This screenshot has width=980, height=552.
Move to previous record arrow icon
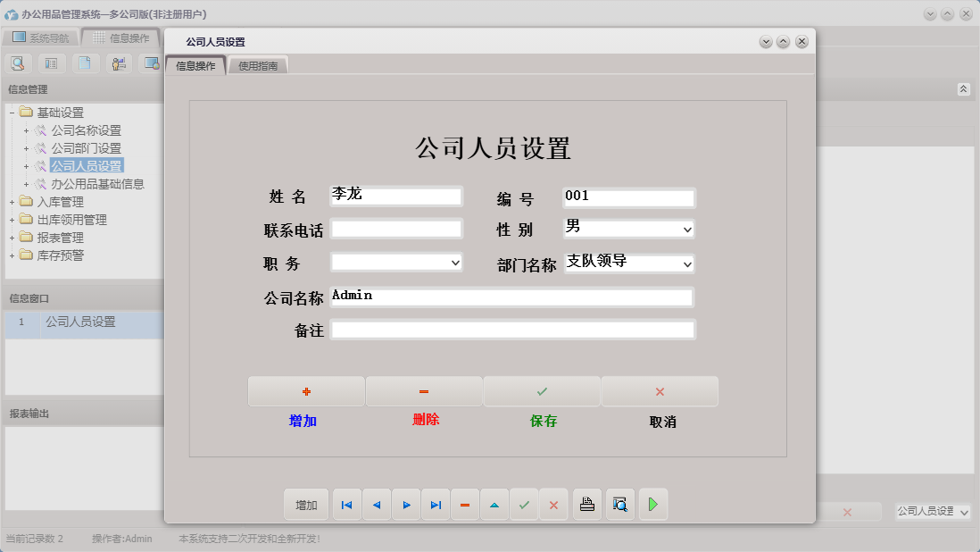[x=376, y=505]
